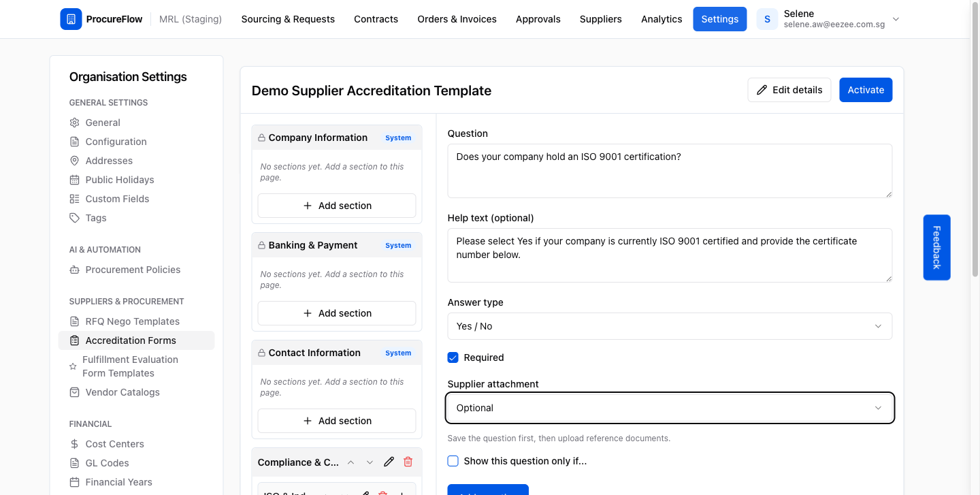
Task: Move Compliance page up with arrow
Action: pyautogui.click(x=350, y=462)
